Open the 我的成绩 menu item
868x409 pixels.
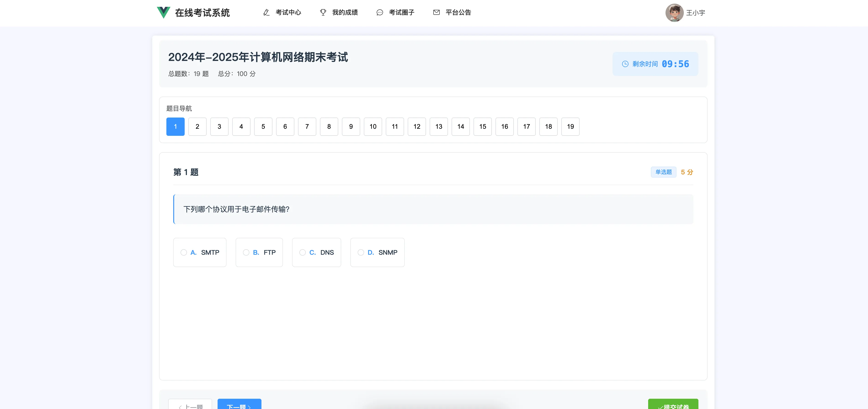[345, 13]
